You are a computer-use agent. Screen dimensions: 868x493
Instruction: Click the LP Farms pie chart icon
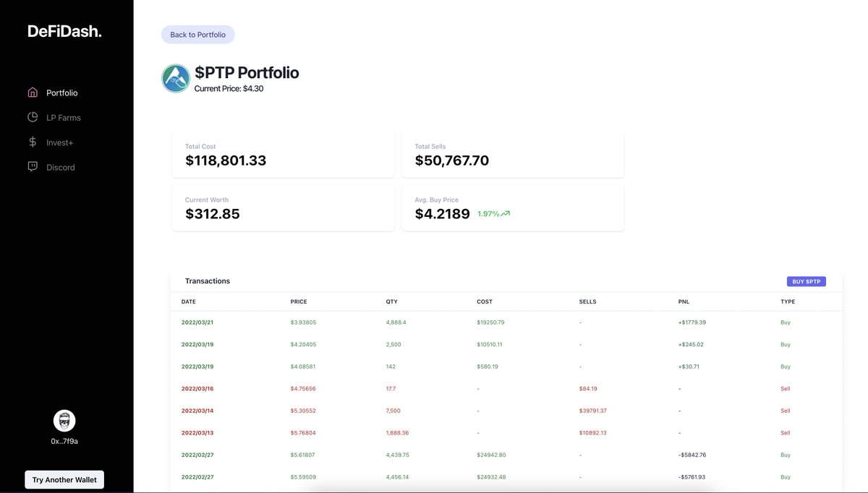coord(33,117)
